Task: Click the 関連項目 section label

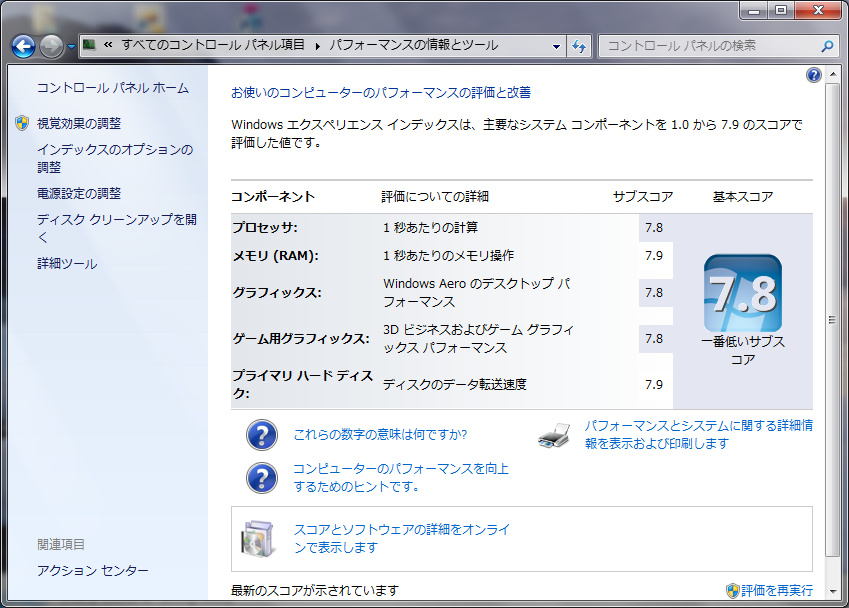Action: tap(61, 544)
